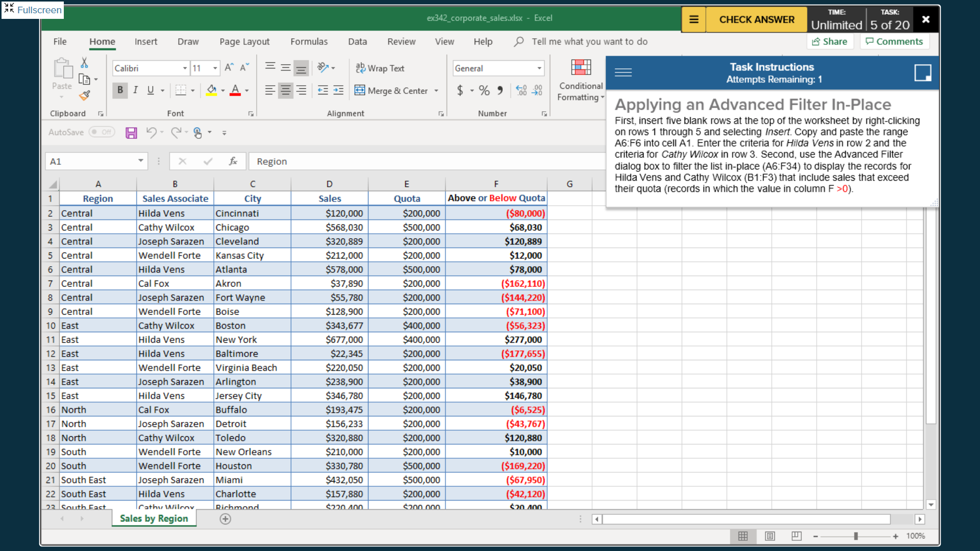This screenshot has width=980, height=551.
Task: Enable Wrap Text for selected cells
Action: tap(380, 68)
